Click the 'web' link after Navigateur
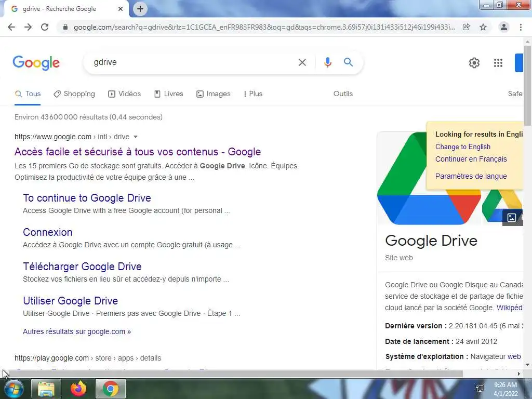 click(514, 356)
